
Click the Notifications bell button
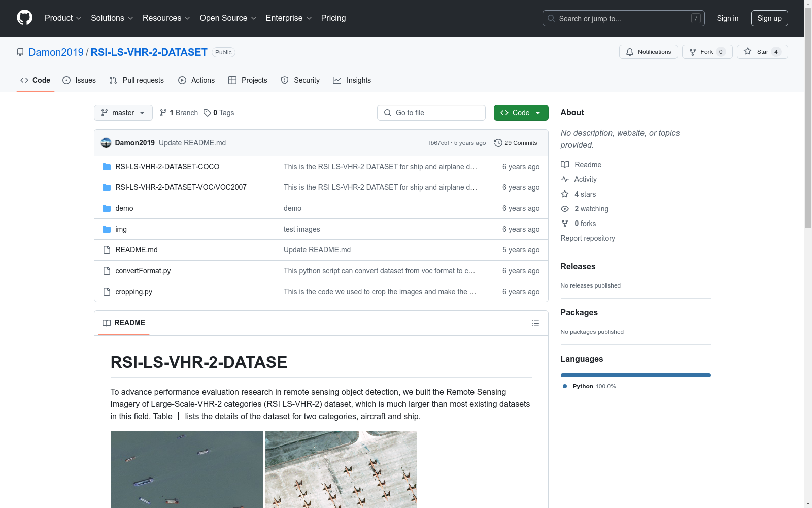648,52
